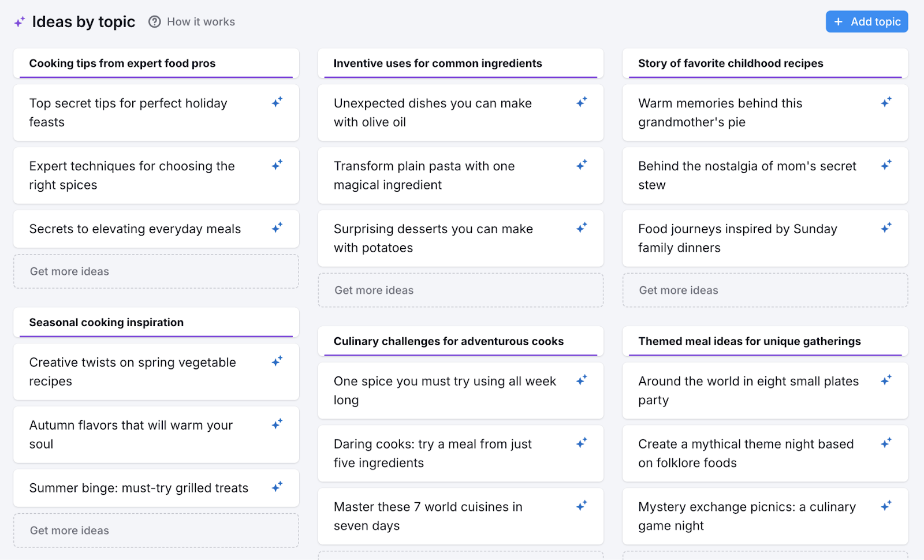Select the "Daring cooks: try a meal from just five ingredients" card
The width and height of the screenshot is (924, 560).
tap(439, 454)
